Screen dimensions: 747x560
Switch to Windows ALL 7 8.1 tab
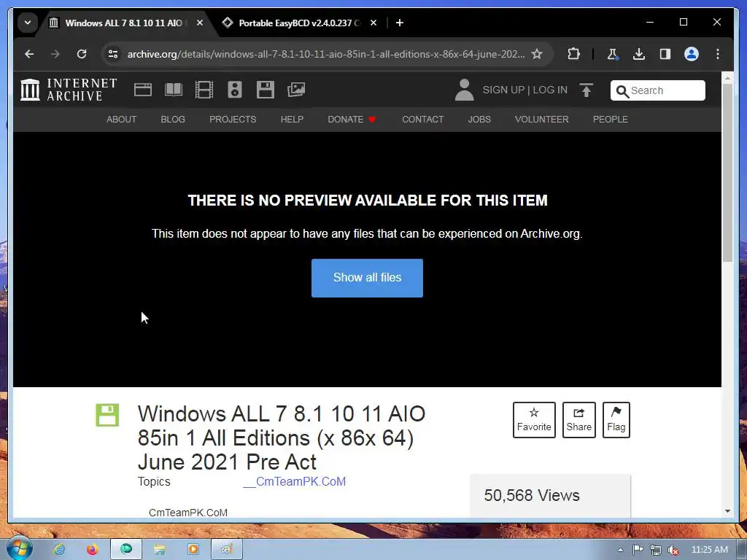tap(124, 23)
